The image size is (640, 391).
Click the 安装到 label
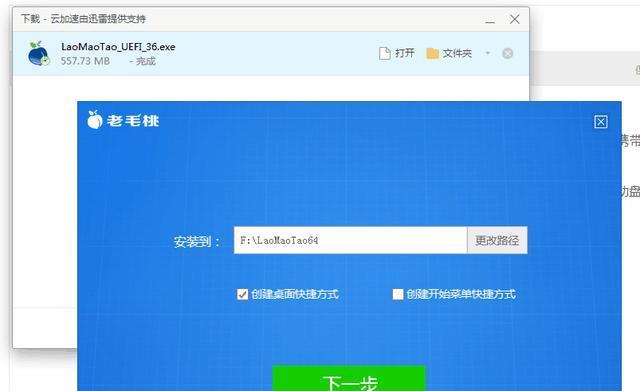196,242
